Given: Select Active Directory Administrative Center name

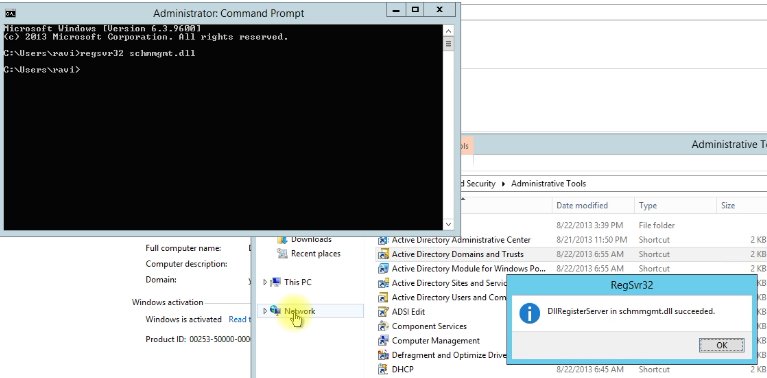Looking at the screenshot, I should (x=461, y=240).
